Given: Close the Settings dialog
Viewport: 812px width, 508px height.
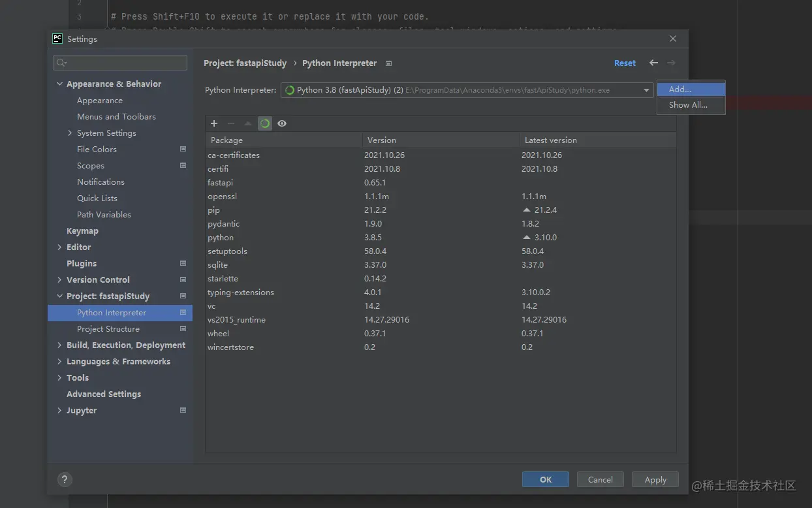Looking at the screenshot, I should [x=673, y=39].
